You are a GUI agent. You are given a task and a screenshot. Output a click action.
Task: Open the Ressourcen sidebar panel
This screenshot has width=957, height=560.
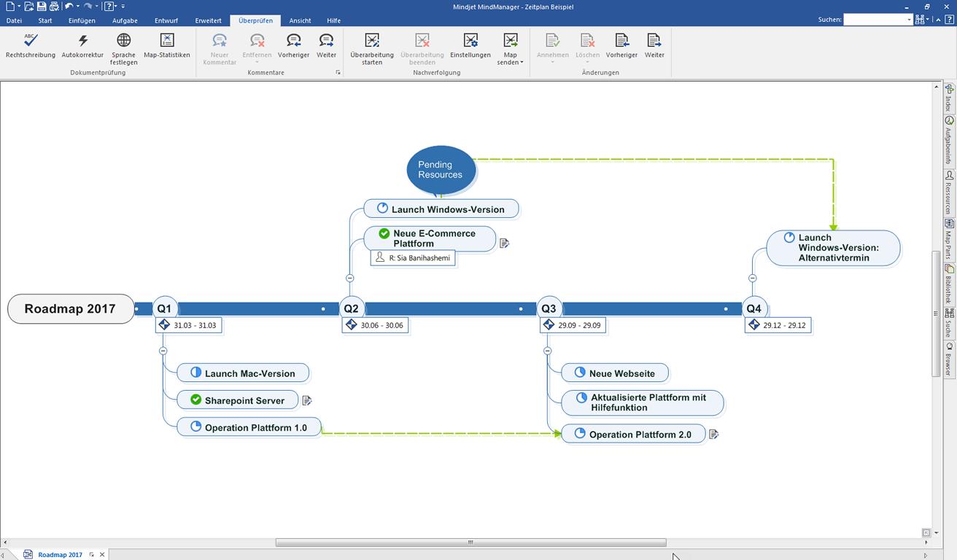coord(949,193)
